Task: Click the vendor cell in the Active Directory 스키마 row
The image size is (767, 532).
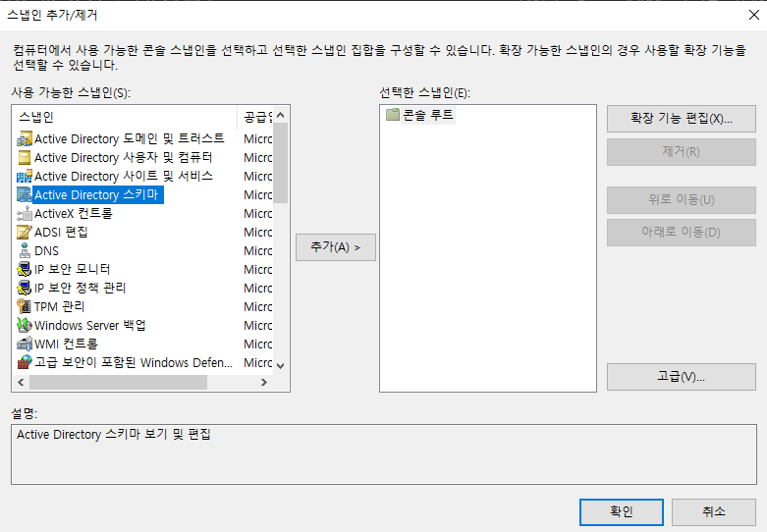Action: [x=257, y=195]
